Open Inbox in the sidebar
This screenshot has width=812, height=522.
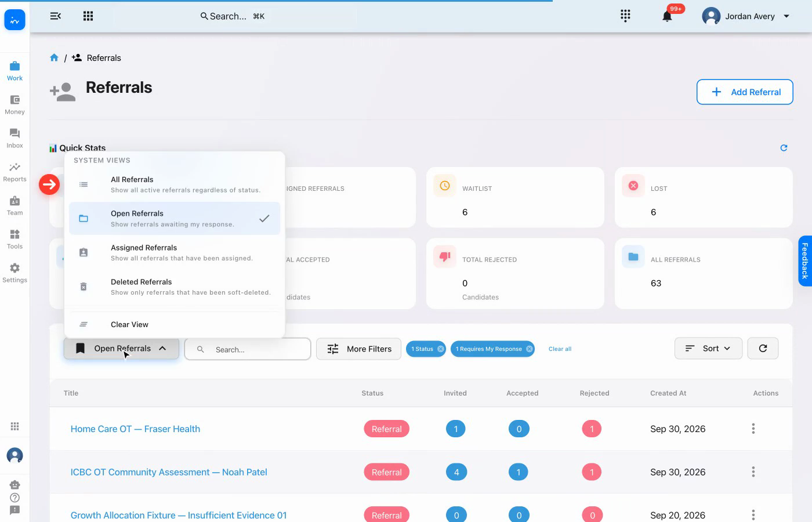[15, 138]
